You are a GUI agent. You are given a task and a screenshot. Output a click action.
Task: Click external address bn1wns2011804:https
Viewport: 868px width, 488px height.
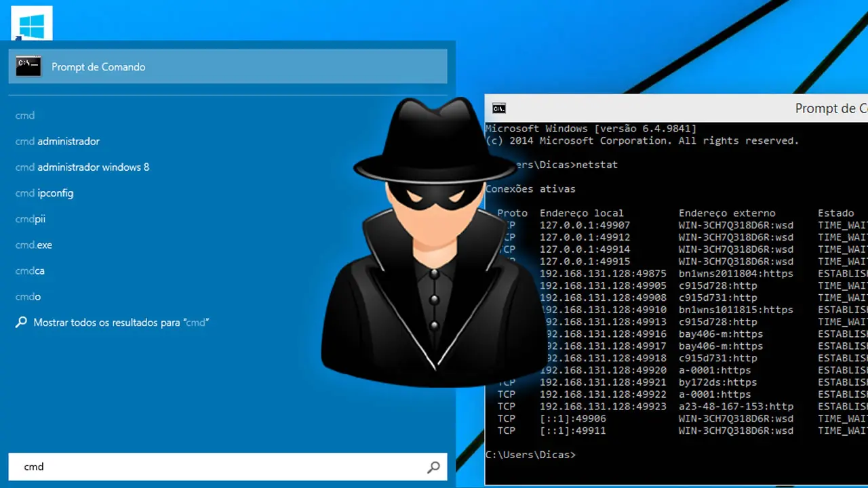[x=736, y=274]
